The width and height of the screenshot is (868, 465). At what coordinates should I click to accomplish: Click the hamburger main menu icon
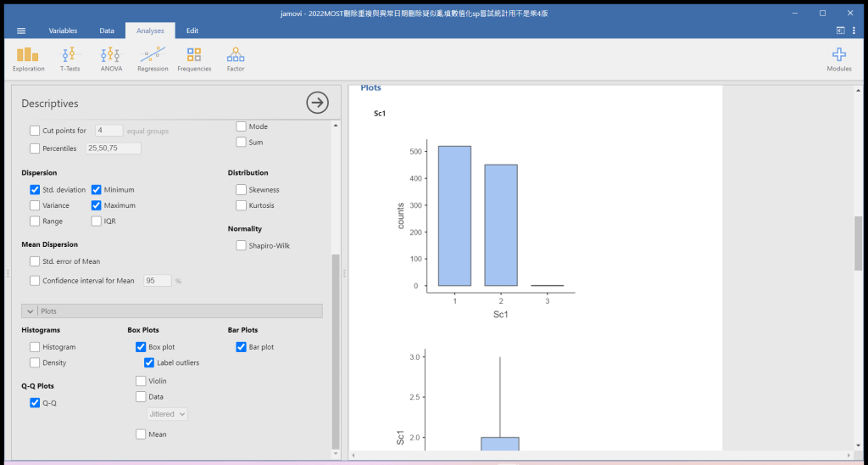click(21, 31)
